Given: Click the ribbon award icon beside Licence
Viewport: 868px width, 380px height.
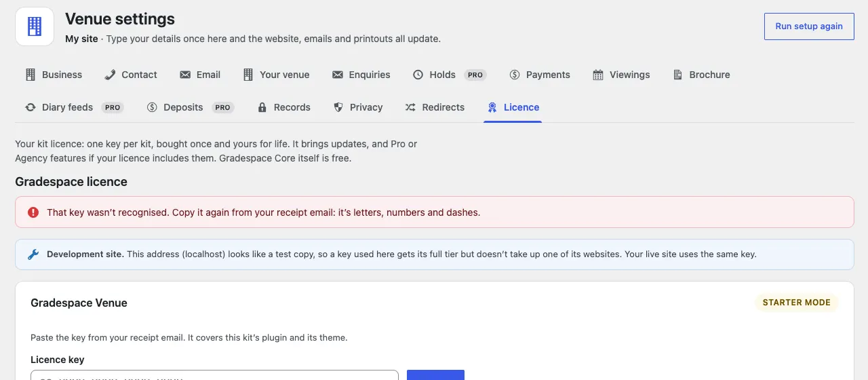Looking at the screenshot, I should 492,107.
